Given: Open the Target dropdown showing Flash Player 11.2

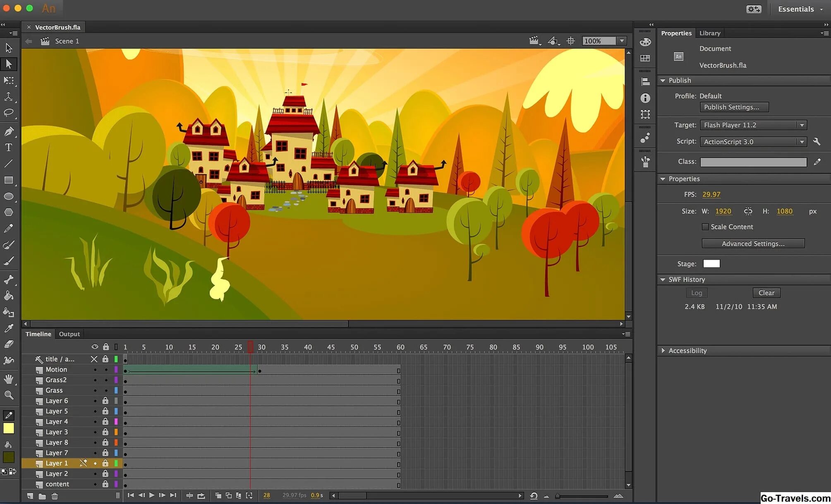Looking at the screenshot, I should pyautogui.click(x=801, y=125).
